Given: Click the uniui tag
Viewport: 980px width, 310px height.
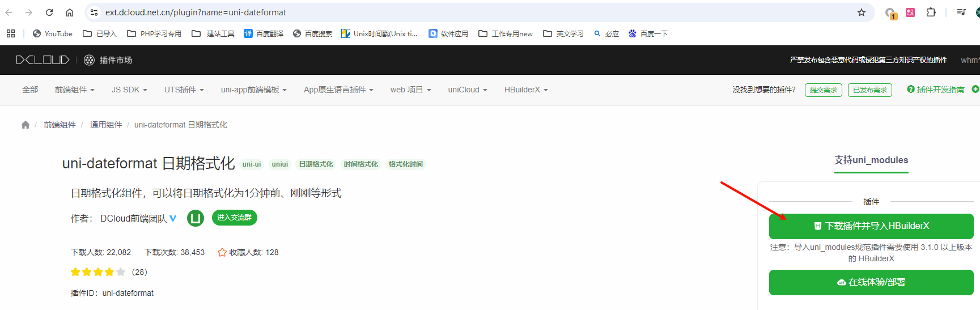Looking at the screenshot, I should [x=280, y=164].
